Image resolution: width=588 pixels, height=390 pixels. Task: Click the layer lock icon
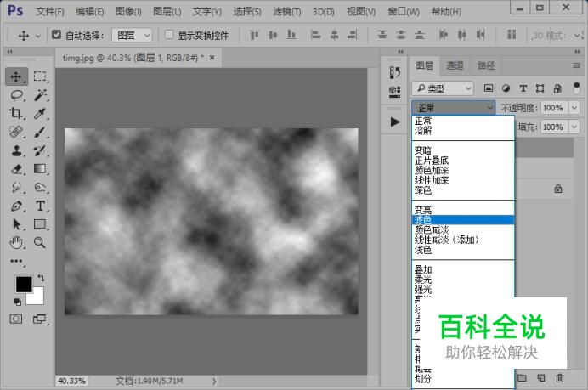[x=558, y=189]
